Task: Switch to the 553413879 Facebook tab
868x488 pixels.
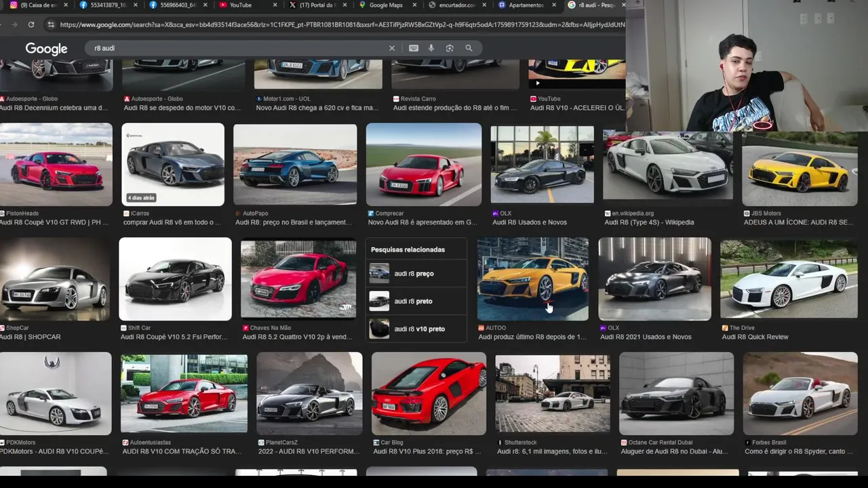Action: tap(107, 5)
